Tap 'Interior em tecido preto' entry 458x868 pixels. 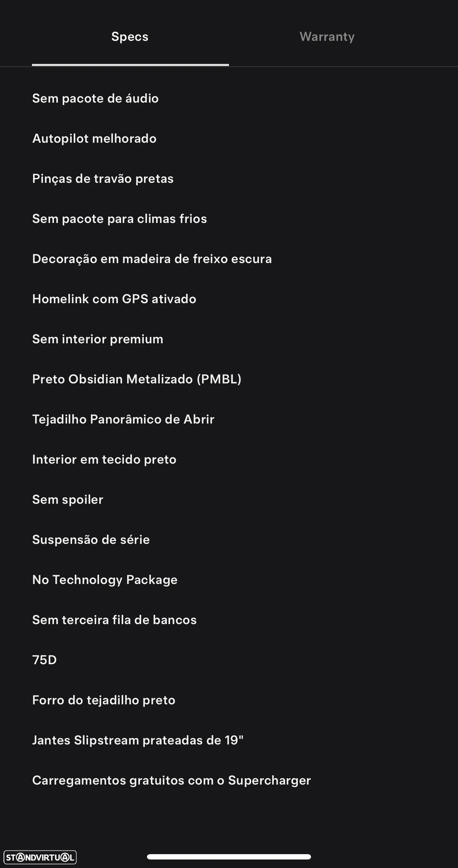click(104, 459)
